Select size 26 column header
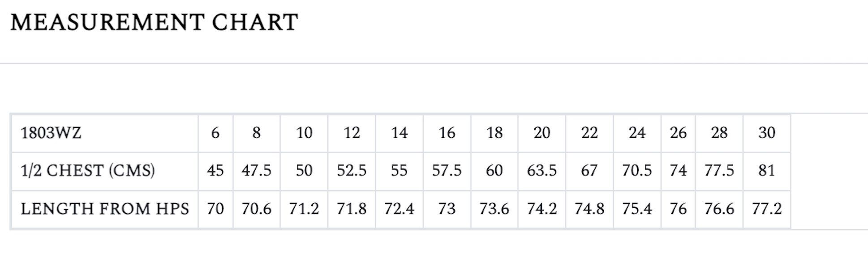The image size is (868, 262). point(678,133)
